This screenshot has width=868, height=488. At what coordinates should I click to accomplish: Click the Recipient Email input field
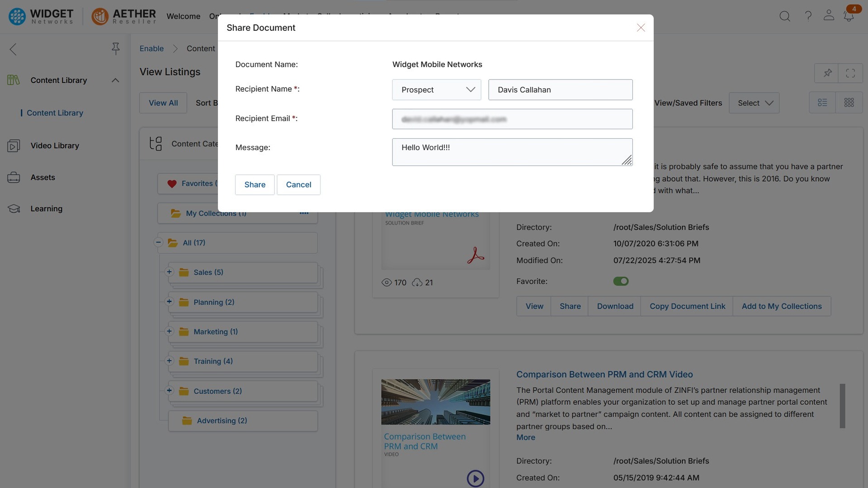pyautogui.click(x=512, y=119)
